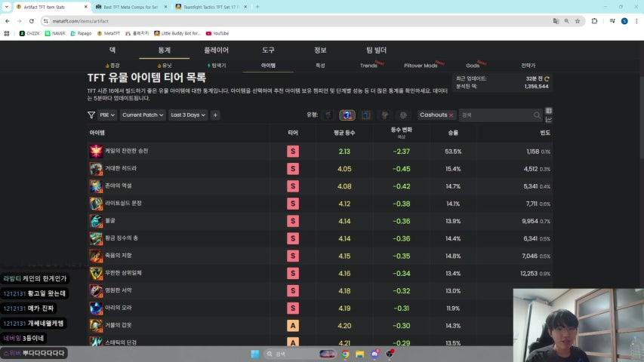Open the Papago bookmark
Viewport: 644px width, 362px height.
[x=81, y=33]
